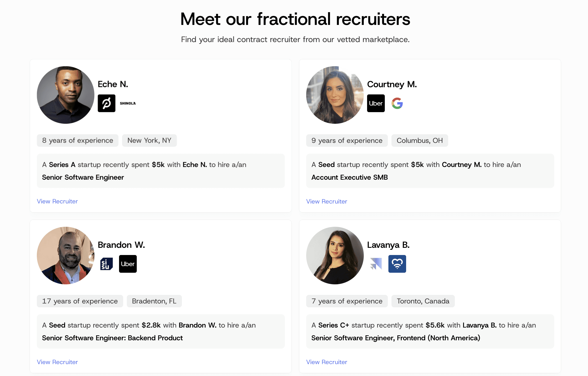Click Eche N.'s profile photo

click(66, 95)
